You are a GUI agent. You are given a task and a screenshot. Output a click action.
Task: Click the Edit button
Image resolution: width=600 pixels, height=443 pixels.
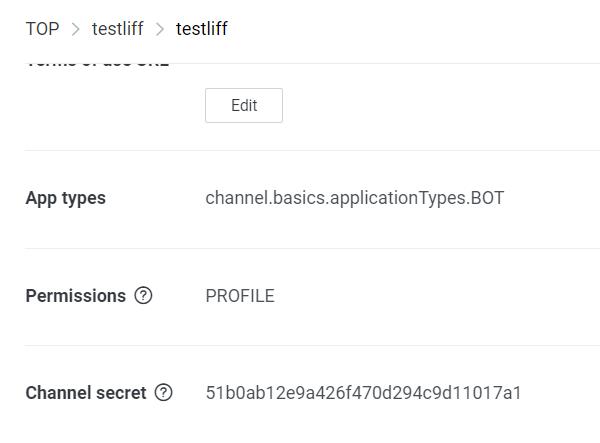(x=244, y=105)
